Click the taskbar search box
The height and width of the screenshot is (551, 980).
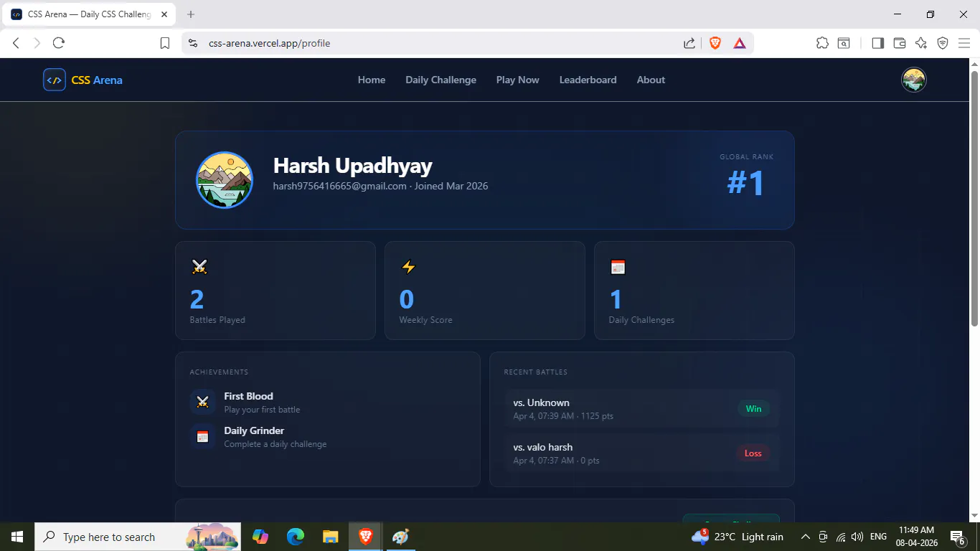click(138, 537)
